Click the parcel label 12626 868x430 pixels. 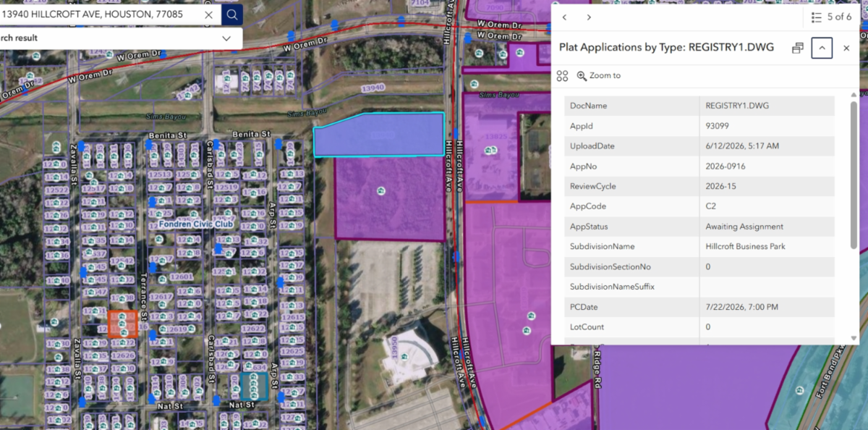coord(123,355)
